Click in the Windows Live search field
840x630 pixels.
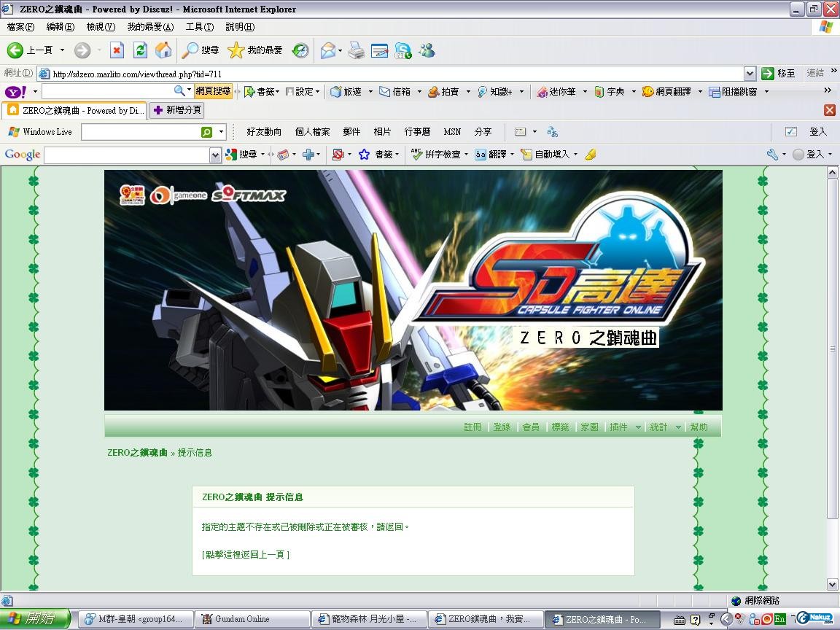pos(140,132)
